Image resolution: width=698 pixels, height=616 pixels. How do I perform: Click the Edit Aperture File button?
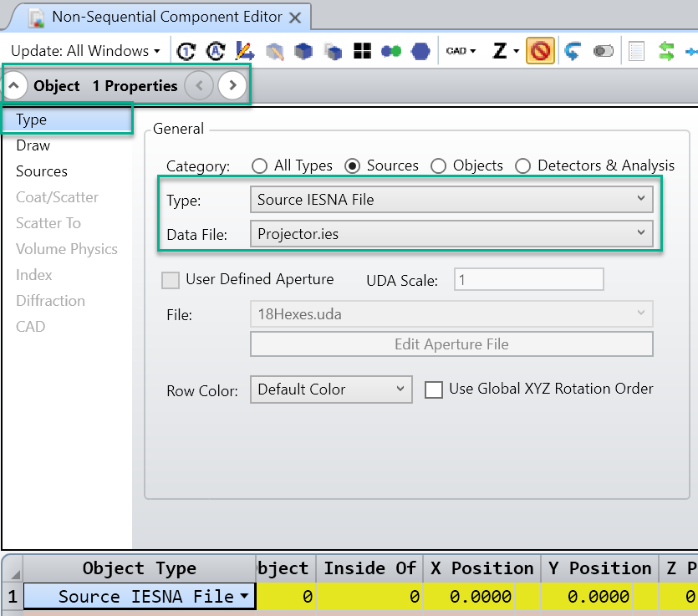pos(451,344)
